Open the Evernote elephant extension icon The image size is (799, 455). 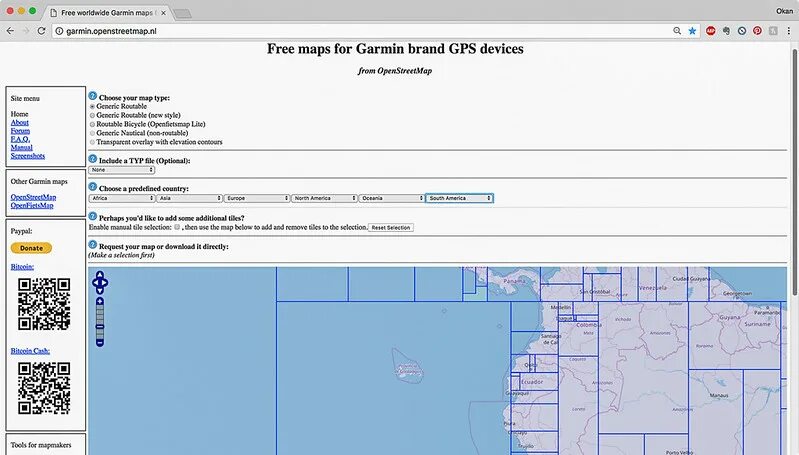[726, 31]
